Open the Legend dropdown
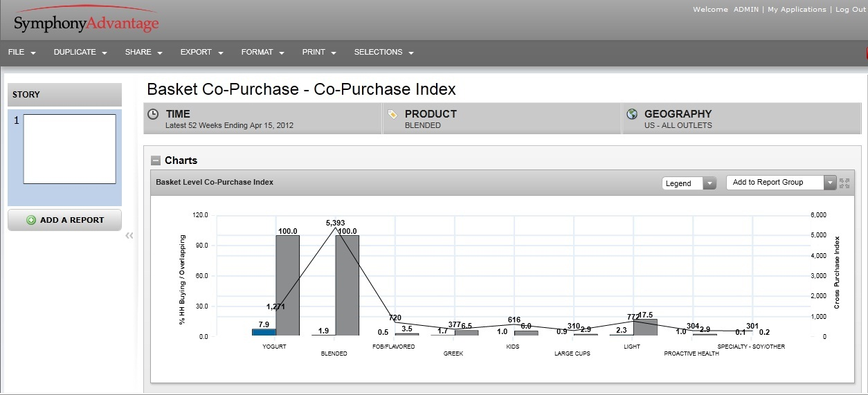The width and height of the screenshot is (868, 395). 689,183
